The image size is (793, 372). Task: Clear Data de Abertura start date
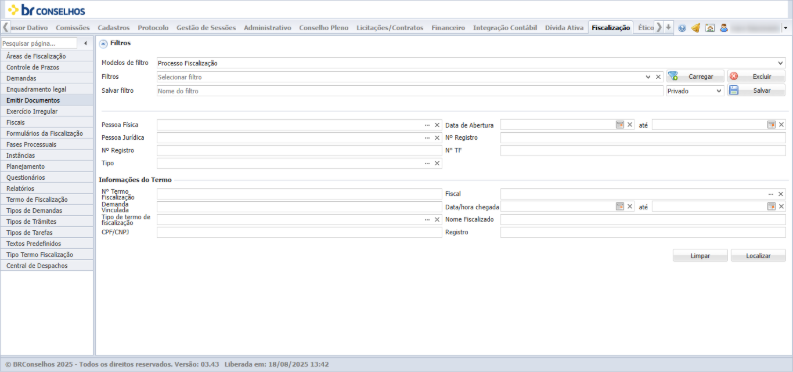[630, 125]
